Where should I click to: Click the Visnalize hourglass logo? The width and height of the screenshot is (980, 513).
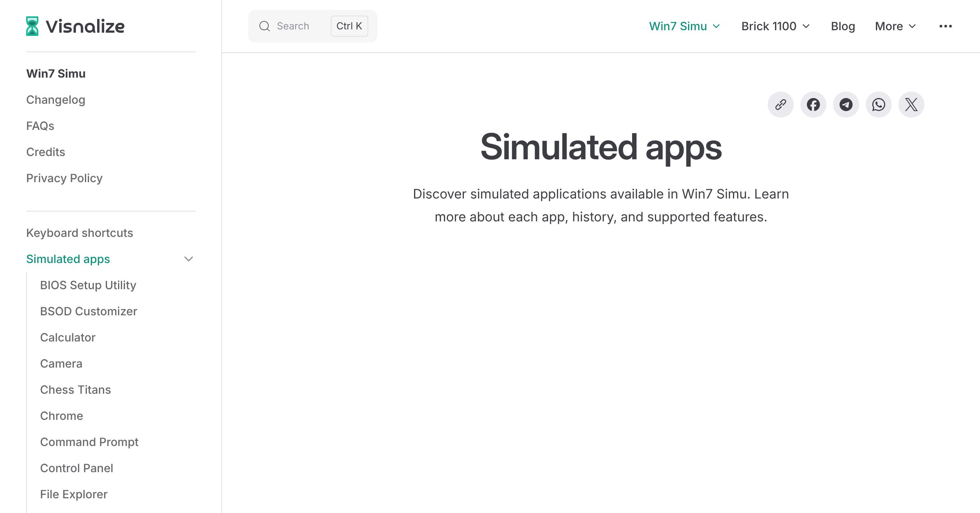coord(32,26)
